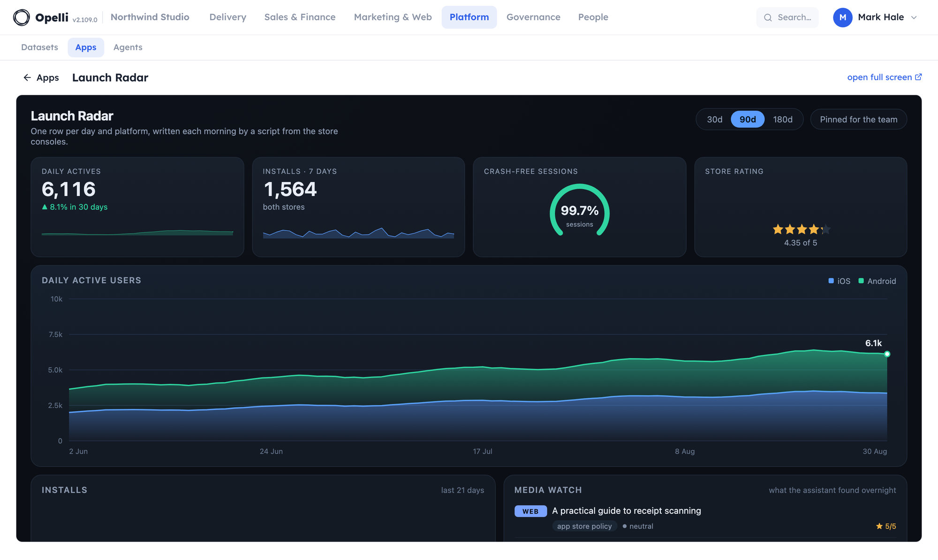Click the Android legend label
938x560 pixels.
(x=881, y=281)
